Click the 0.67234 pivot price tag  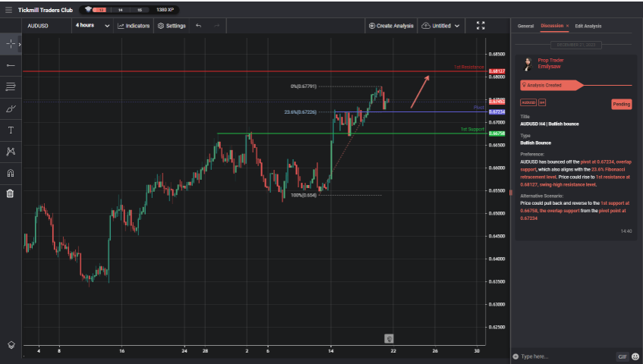(496, 111)
